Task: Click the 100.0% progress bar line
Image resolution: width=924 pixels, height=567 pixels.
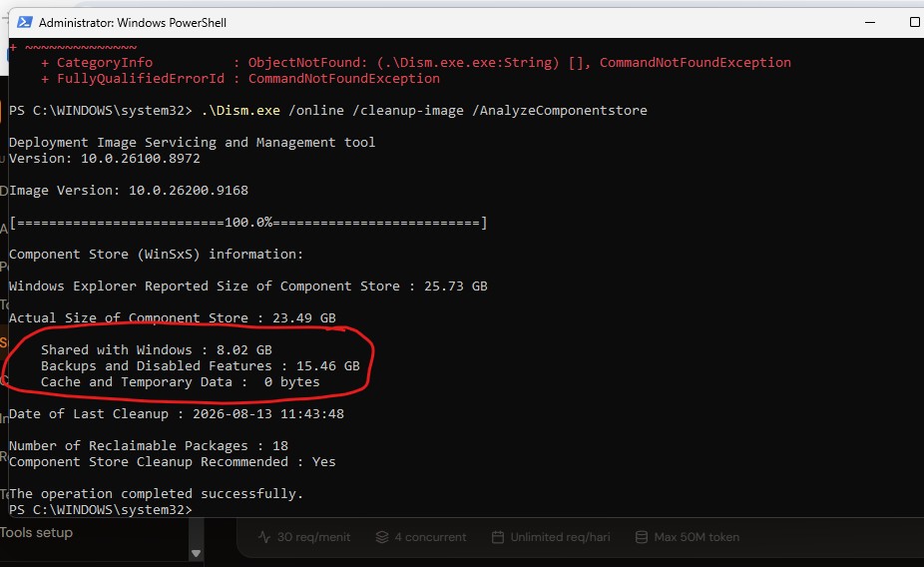Action: click(x=248, y=223)
